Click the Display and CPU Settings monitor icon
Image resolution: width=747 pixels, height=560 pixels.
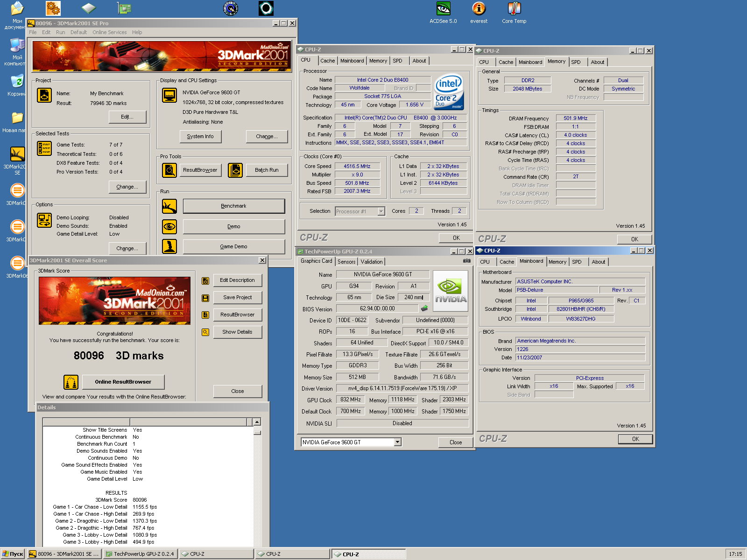click(169, 95)
